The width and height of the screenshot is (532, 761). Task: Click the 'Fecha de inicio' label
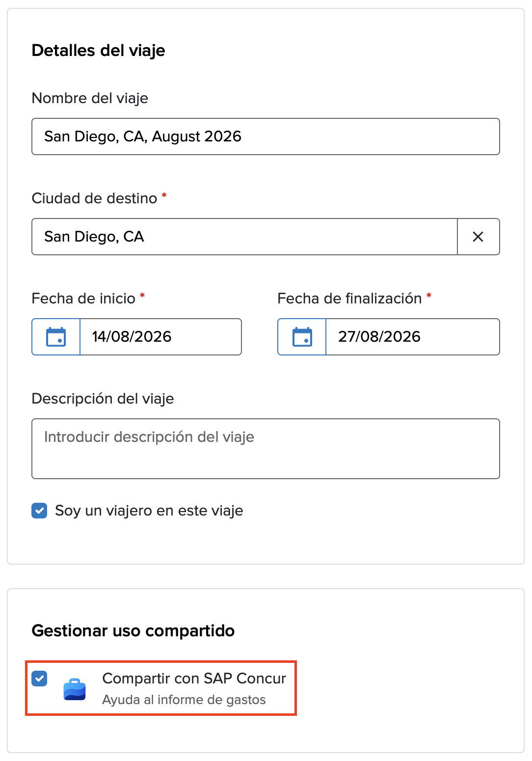coord(83,299)
